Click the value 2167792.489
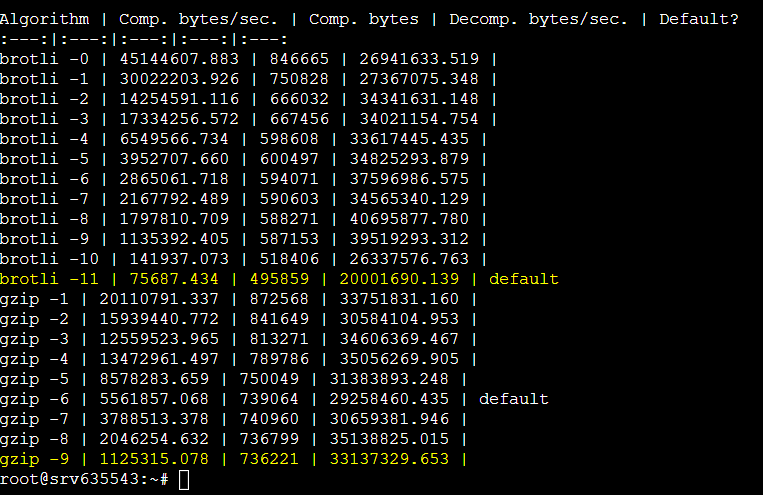Image resolution: width=763 pixels, height=495 pixels. click(174, 199)
